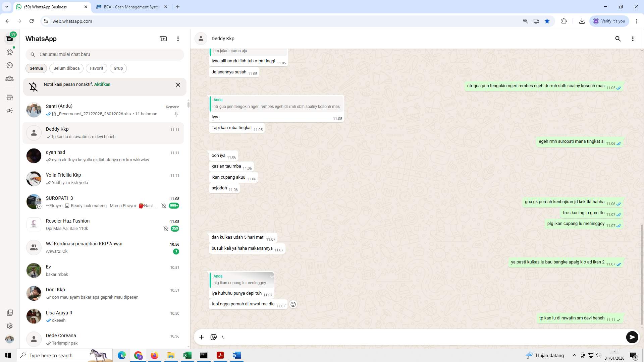Open Communities from the left sidebar
The image size is (644, 362).
(x=10, y=78)
